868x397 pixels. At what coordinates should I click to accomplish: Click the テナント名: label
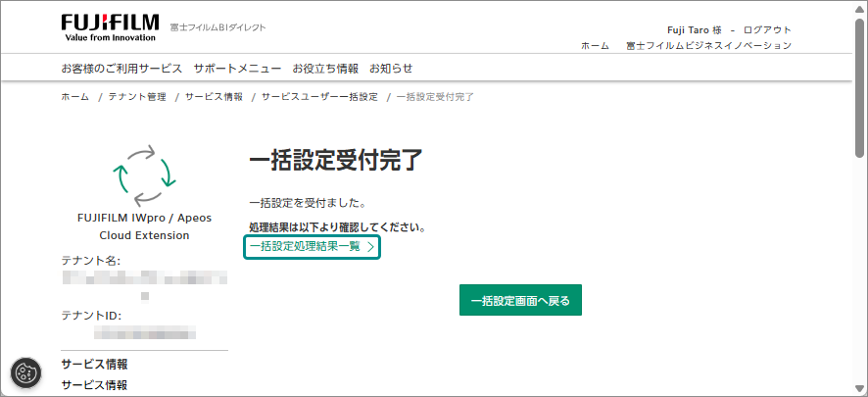click(91, 260)
